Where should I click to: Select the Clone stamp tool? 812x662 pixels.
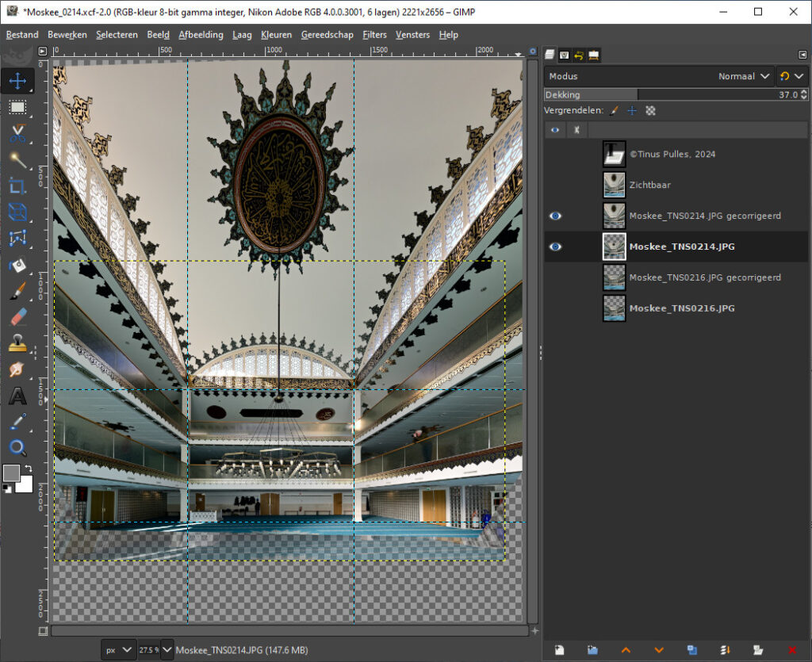[17, 343]
